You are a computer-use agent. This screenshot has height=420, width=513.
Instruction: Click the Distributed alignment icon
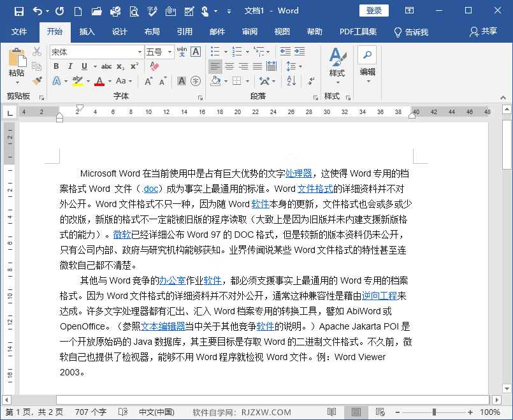(x=271, y=66)
